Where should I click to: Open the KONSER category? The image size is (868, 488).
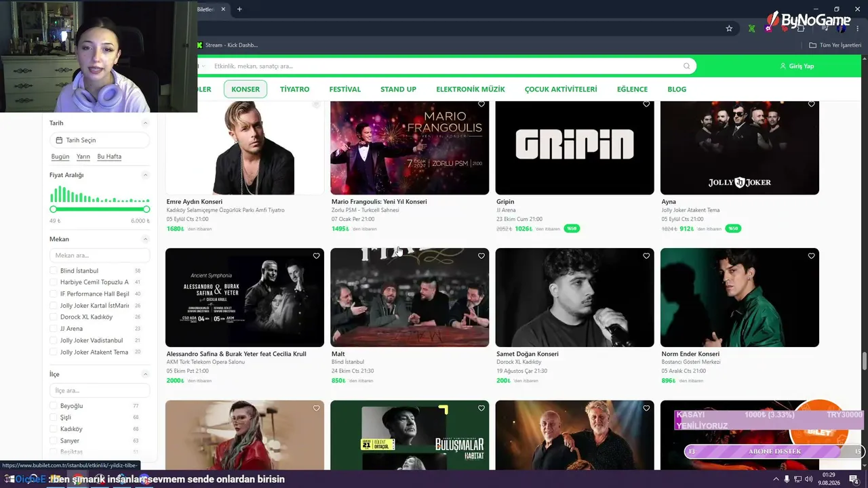tap(245, 89)
